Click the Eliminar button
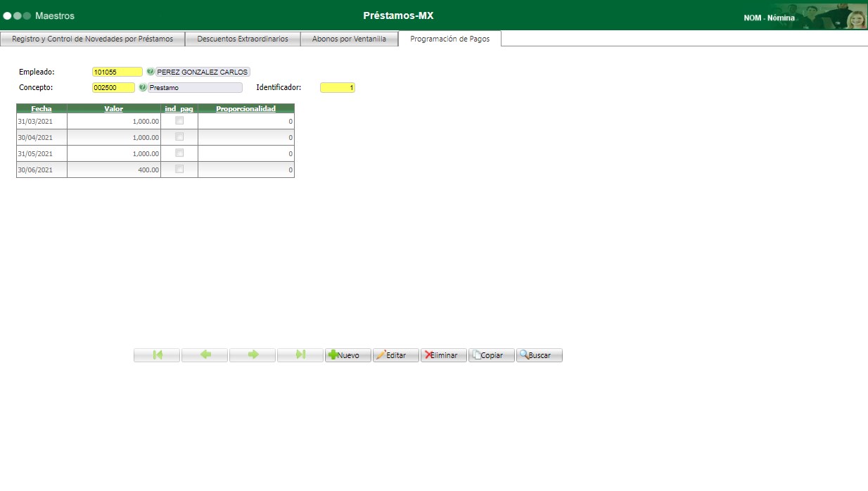The width and height of the screenshot is (868, 491). tap(444, 355)
